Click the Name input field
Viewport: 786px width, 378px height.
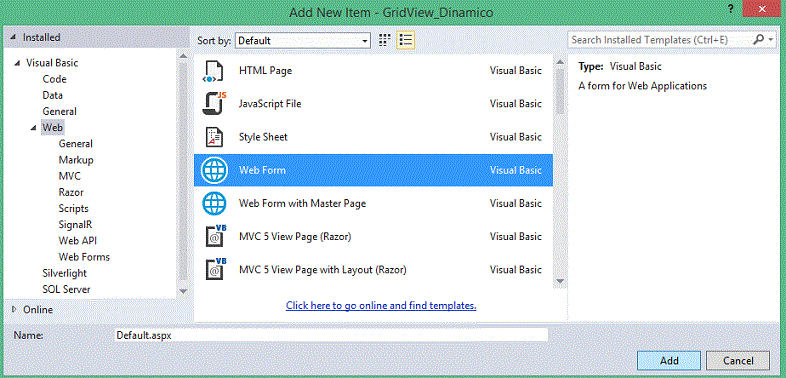(331, 335)
